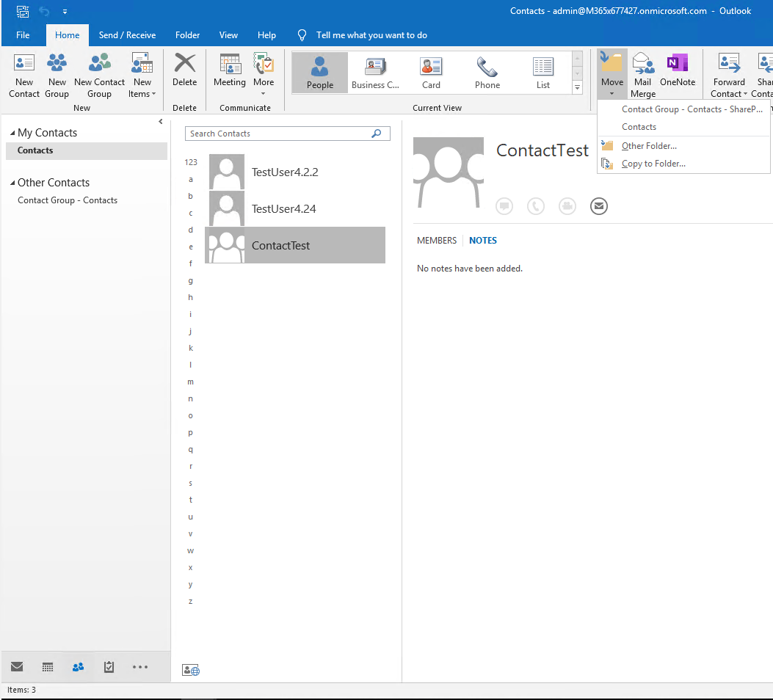773x700 pixels.
Task: Enable the Phone view for contacts
Action: (x=487, y=72)
